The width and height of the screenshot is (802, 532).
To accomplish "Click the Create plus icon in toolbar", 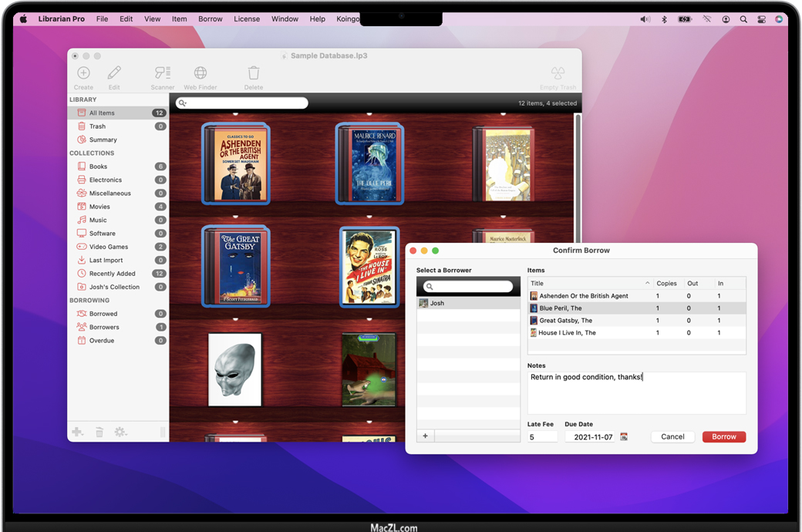I will [83, 73].
